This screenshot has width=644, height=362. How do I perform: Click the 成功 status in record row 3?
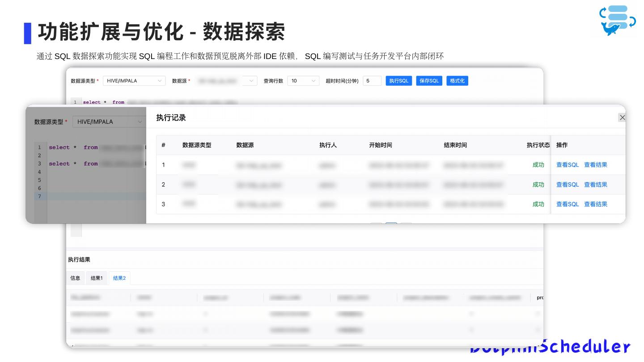[x=538, y=204]
